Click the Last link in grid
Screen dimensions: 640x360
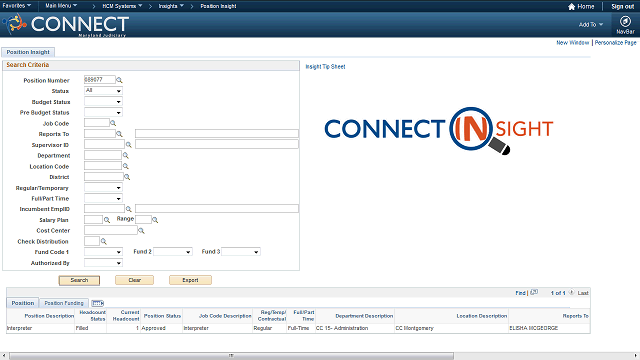[x=583, y=293]
